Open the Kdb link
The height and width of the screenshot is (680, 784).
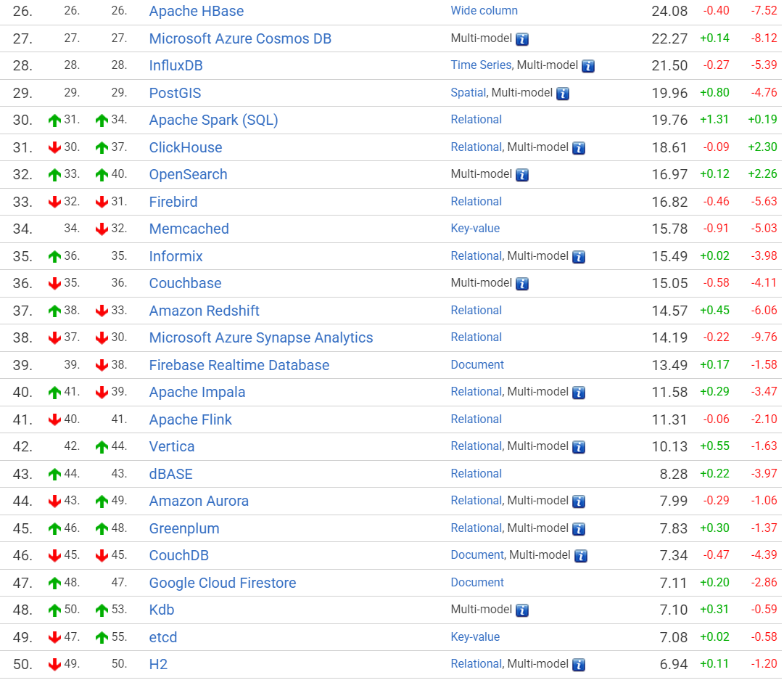click(162, 610)
